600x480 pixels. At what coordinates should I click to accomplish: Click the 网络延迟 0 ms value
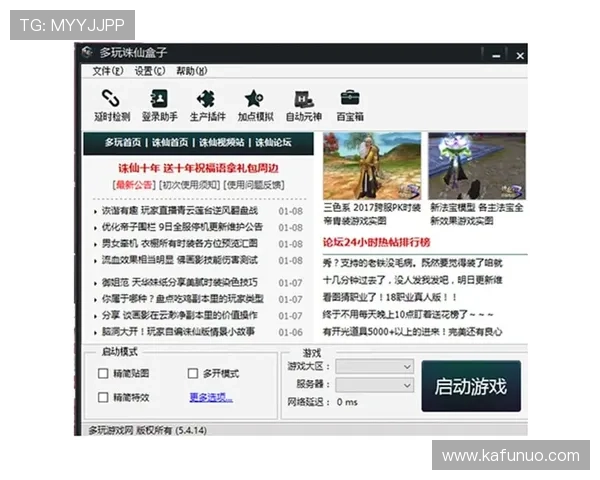tap(347, 402)
